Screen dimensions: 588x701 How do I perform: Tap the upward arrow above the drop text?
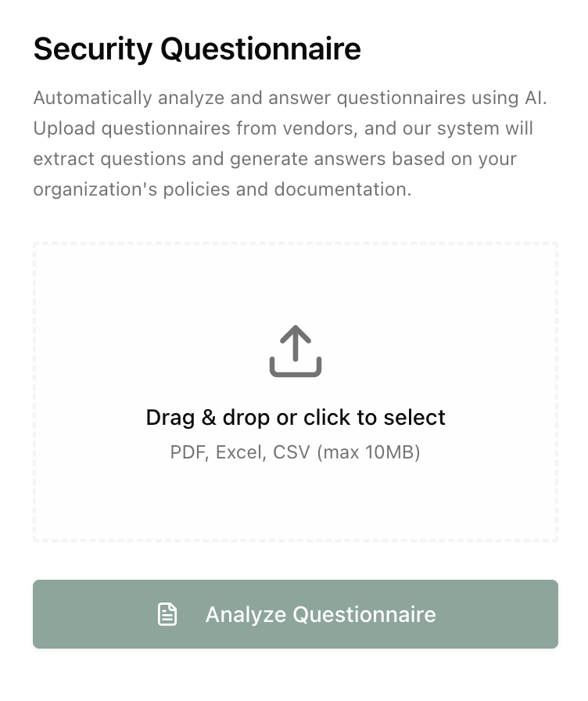pos(295,340)
